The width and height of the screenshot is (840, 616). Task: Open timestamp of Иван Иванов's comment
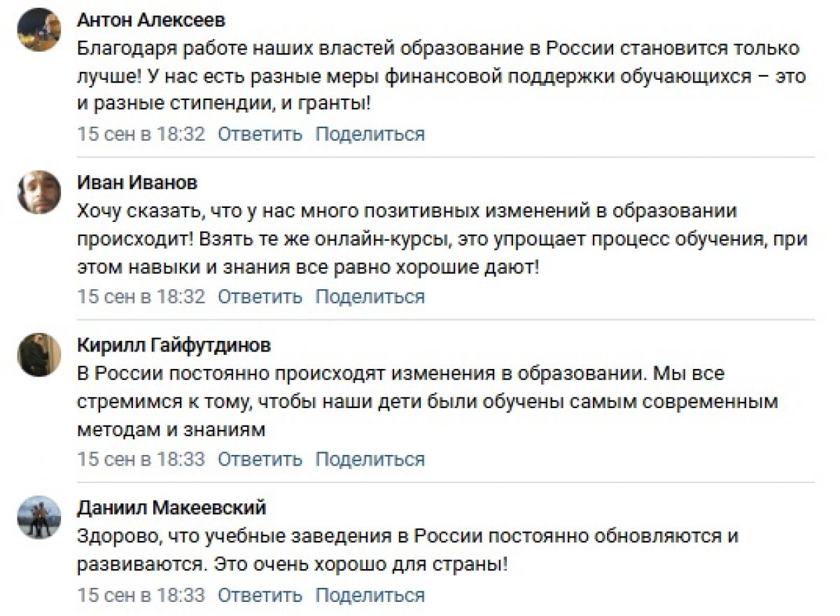[x=141, y=296]
